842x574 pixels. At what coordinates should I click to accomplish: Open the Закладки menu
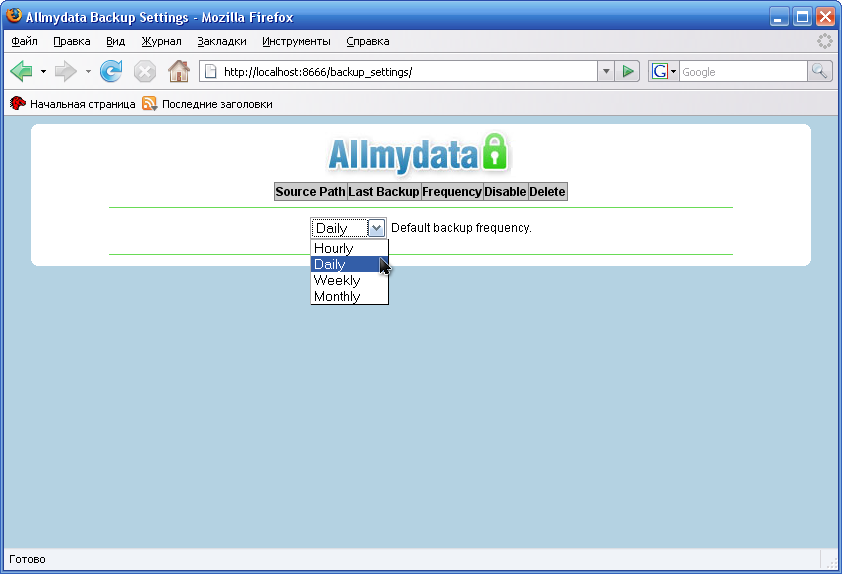point(222,41)
